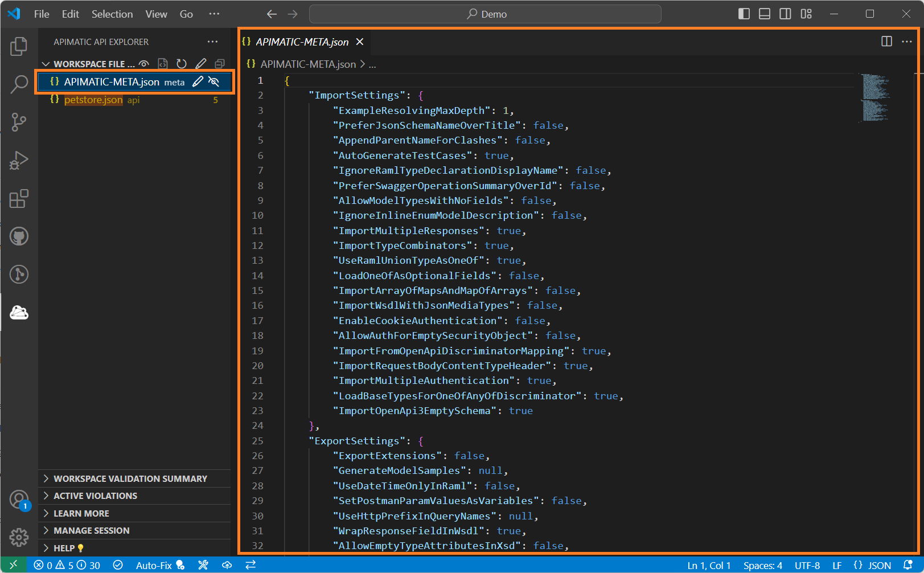Click pencil icon in Workspace Files header
The height and width of the screenshot is (573, 924).
200,64
